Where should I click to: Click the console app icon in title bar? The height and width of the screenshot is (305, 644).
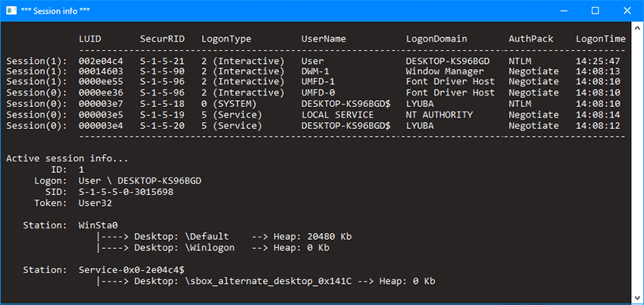(11, 11)
